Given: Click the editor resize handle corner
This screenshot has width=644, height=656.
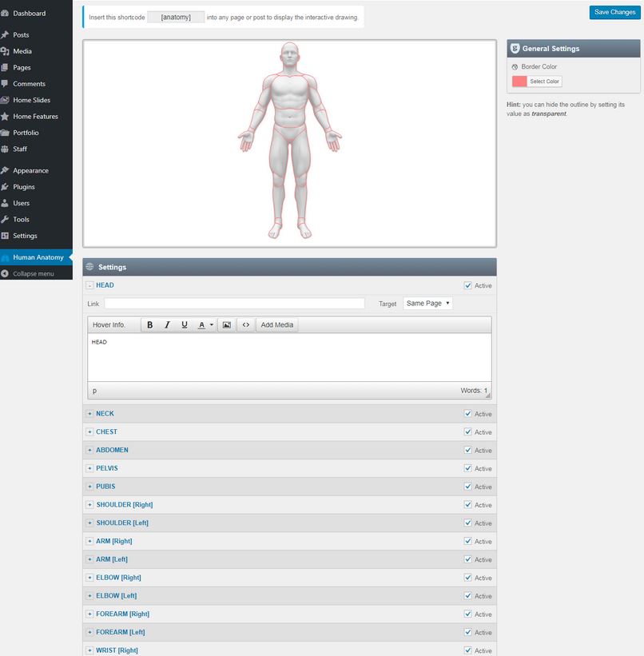Looking at the screenshot, I should [x=487, y=395].
